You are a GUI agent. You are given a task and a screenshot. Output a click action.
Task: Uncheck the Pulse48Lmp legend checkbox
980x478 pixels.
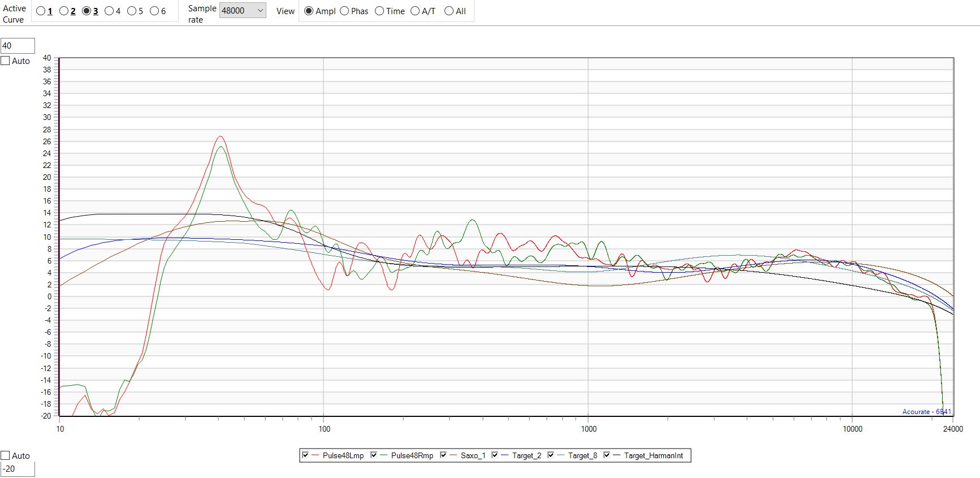pos(306,455)
